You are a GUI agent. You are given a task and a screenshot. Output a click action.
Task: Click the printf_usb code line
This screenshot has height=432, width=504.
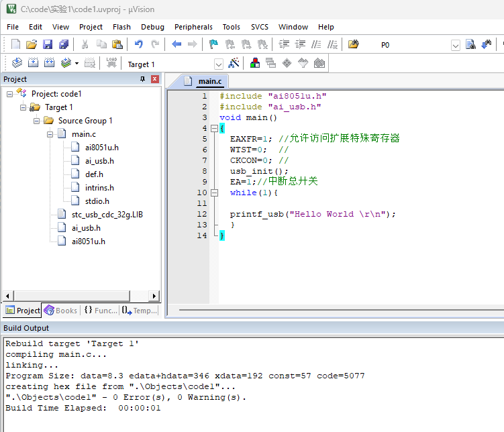tap(313, 214)
